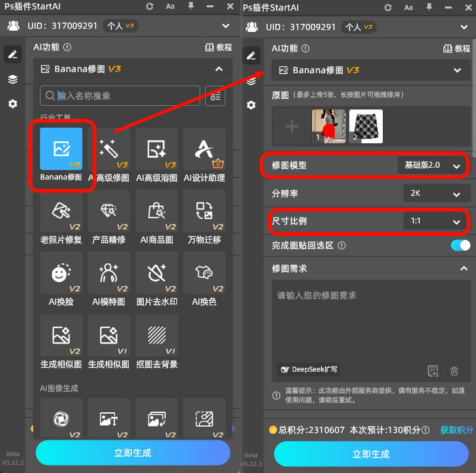This screenshot has width=476, height=473.
Task: Click 立即生成 button in right panel
Action: (371, 454)
